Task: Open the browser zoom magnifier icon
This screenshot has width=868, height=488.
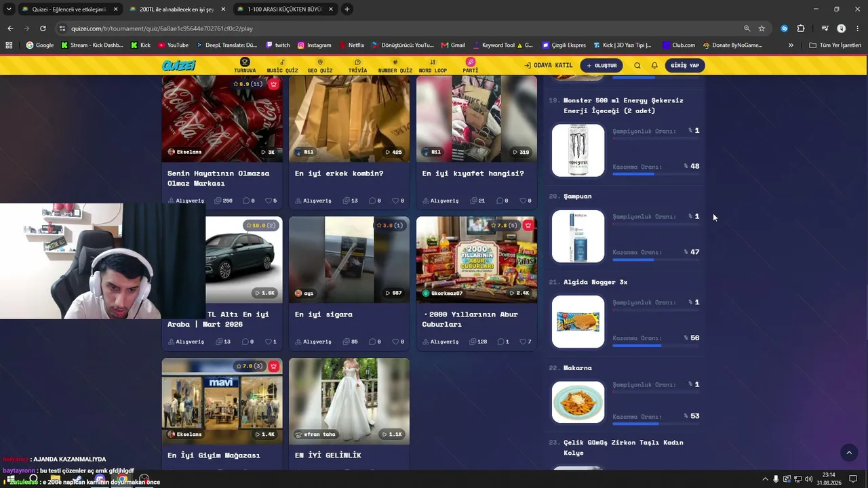Action: click(x=747, y=28)
